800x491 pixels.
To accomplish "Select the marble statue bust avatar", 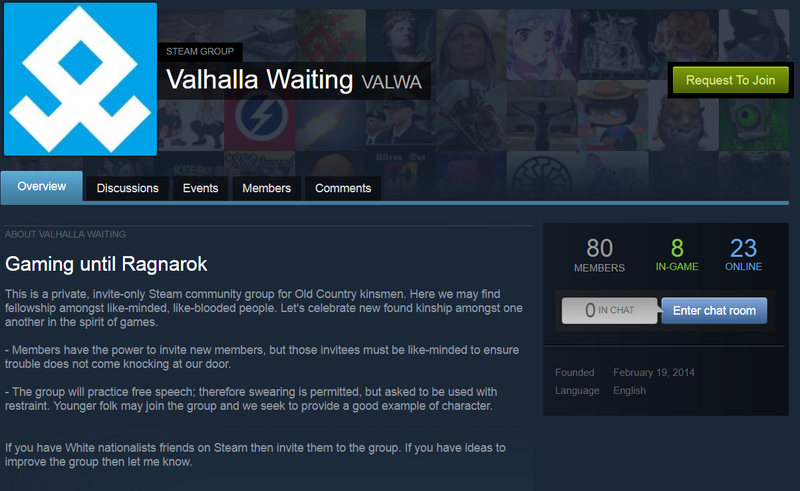I will pos(401,44).
